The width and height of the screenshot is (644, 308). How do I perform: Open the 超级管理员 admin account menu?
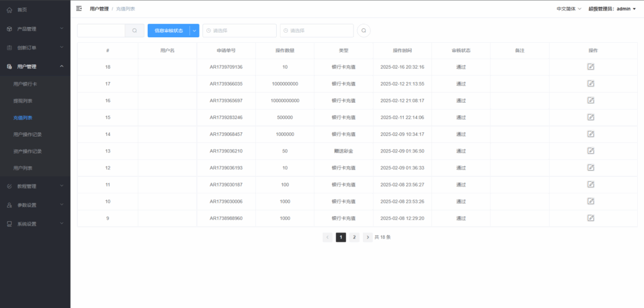click(612, 9)
